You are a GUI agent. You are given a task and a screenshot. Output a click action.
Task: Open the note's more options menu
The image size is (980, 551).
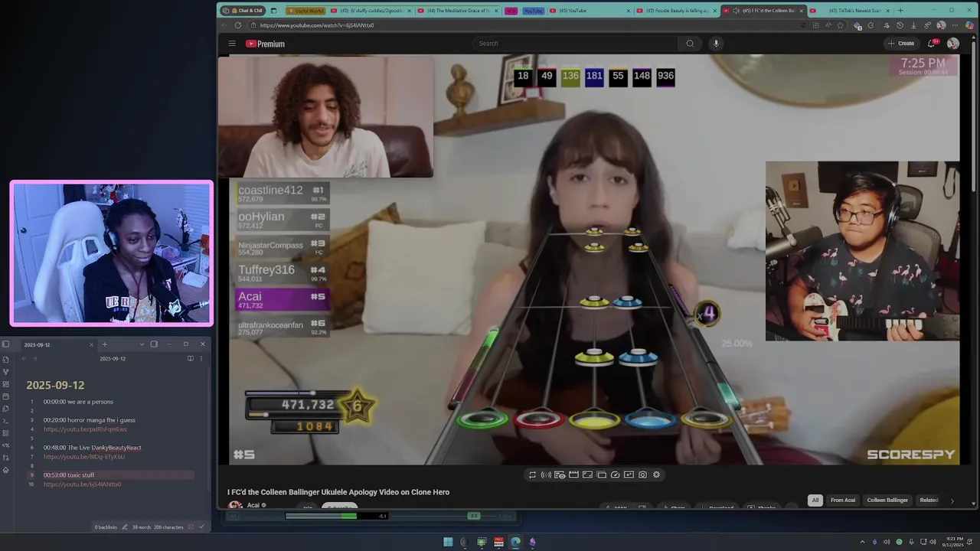201,358
